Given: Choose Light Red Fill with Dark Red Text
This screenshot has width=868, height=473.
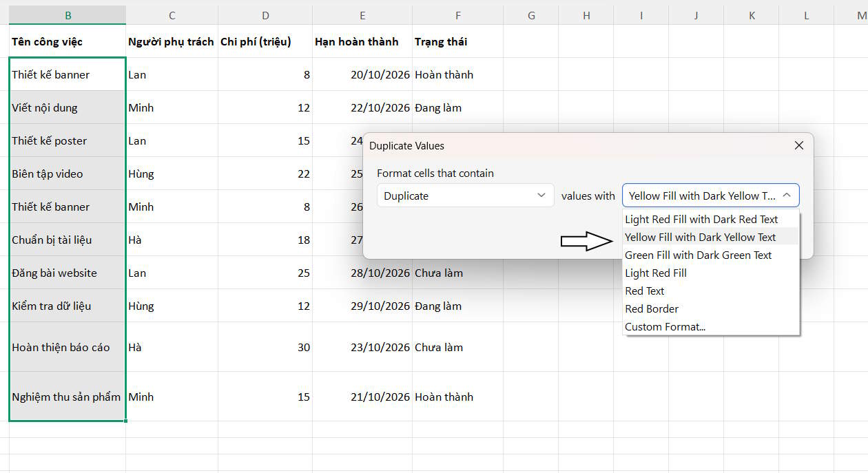Looking at the screenshot, I should point(711,220).
